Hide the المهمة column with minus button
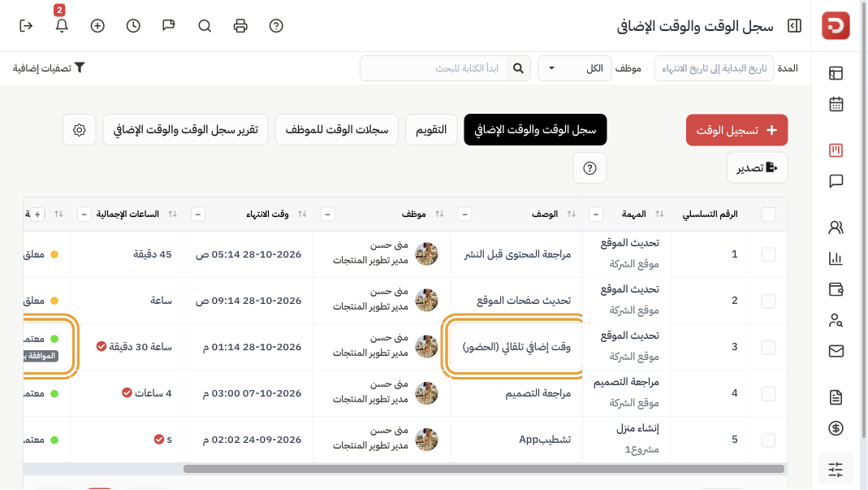 (x=596, y=214)
